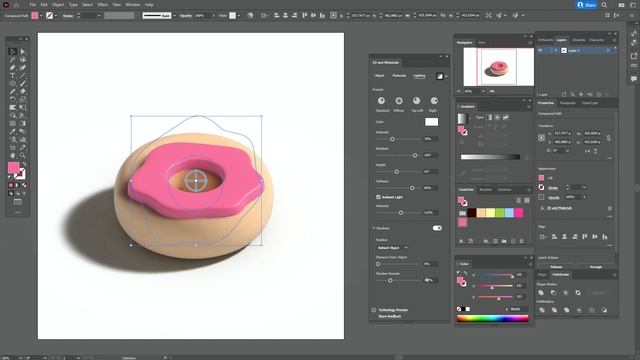This screenshot has height=360, width=640.
Task: Click Unite in Pathfinder shape modes
Action: (x=541, y=293)
